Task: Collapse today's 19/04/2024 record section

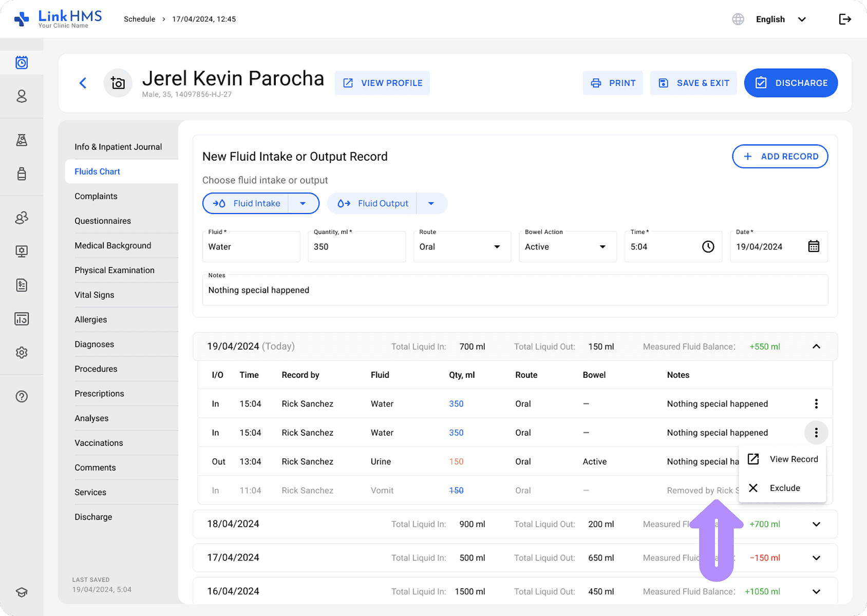Action: 816,346
